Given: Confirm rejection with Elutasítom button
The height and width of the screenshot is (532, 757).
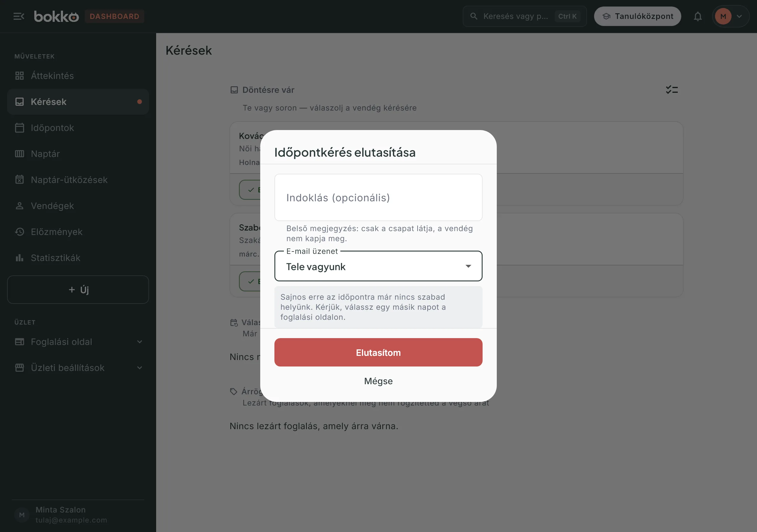Looking at the screenshot, I should click(378, 352).
